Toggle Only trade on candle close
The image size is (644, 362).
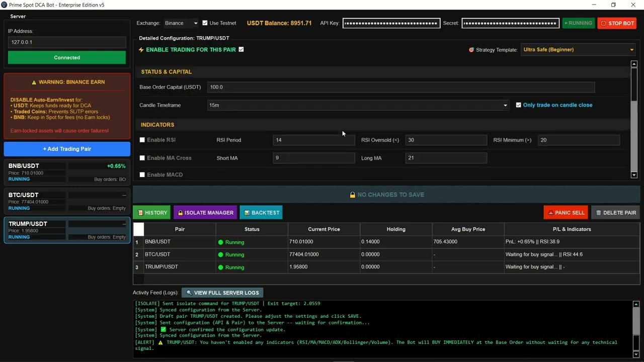coord(518,105)
